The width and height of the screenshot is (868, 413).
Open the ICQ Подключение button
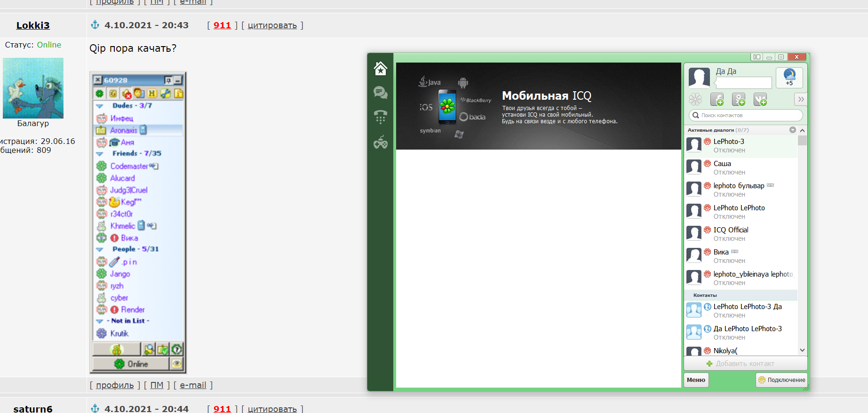[x=781, y=380]
